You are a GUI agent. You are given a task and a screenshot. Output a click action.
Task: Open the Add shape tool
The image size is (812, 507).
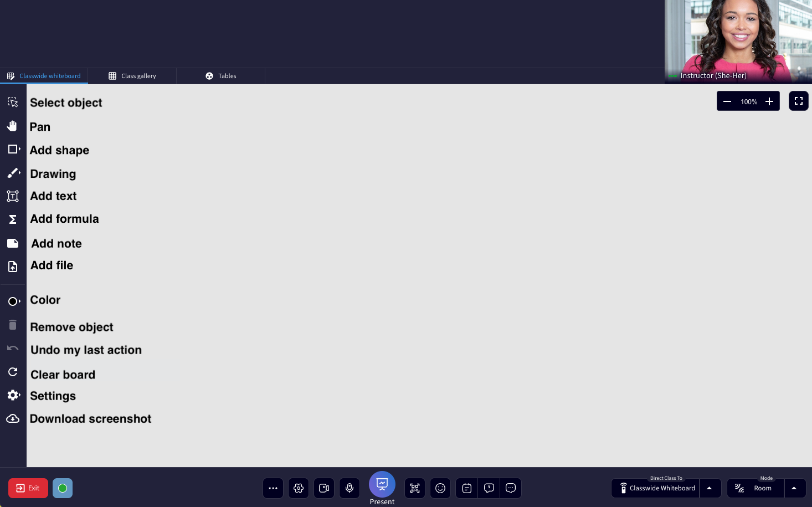[13, 149]
